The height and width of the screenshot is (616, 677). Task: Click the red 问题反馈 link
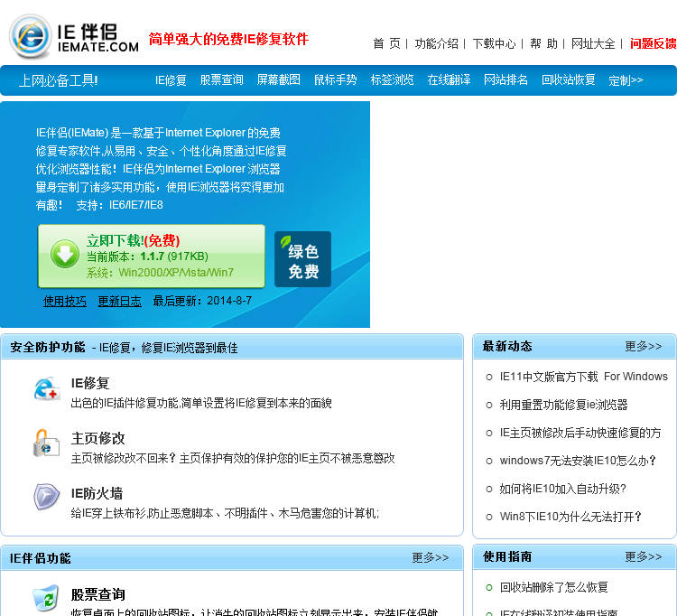653,43
